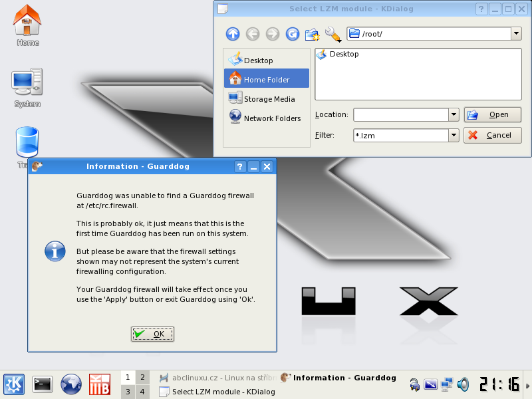Switch to virtual desktop 3
Image resolution: width=532 pixels, height=399 pixels.
[x=128, y=392]
